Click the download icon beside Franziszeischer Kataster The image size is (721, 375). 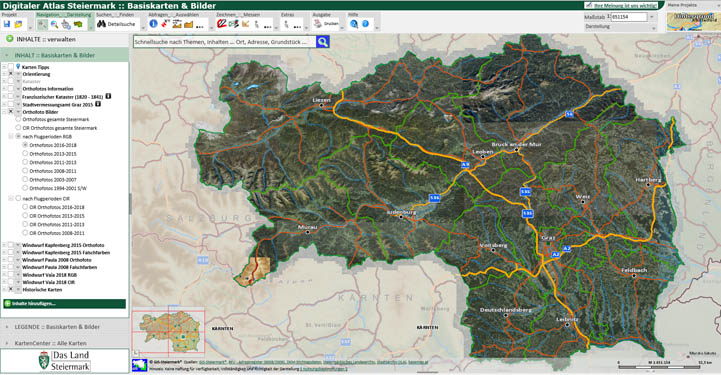point(109,97)
